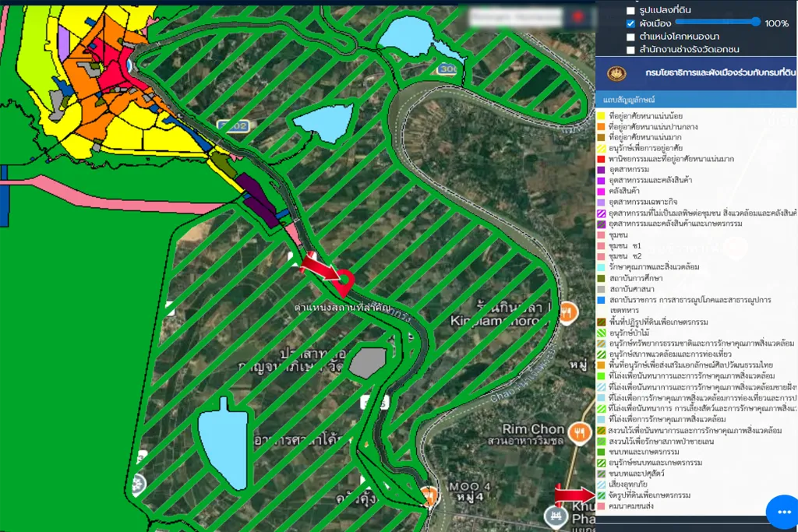The image size is (798, 532).
Task: Tick the สำนักงานช่างรังวัดเอกชน checkbox
Action: point(630,50)
